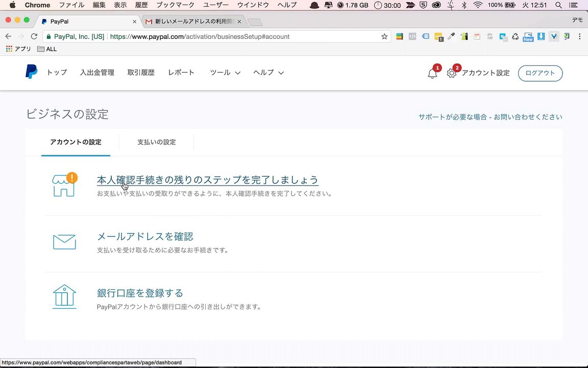This screenshot has width=588, height=368.
Task: Click the ログアウト button
Action: [540, 73]
